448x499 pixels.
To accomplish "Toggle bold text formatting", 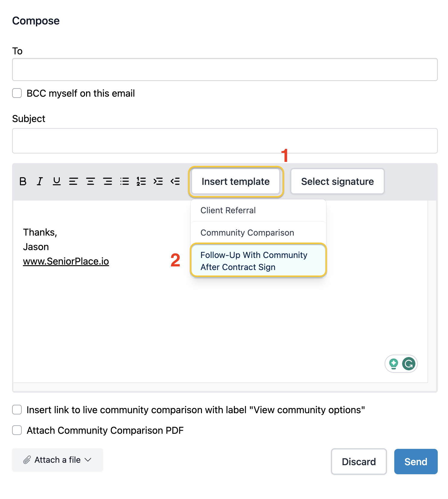I will tap(23, 181).
